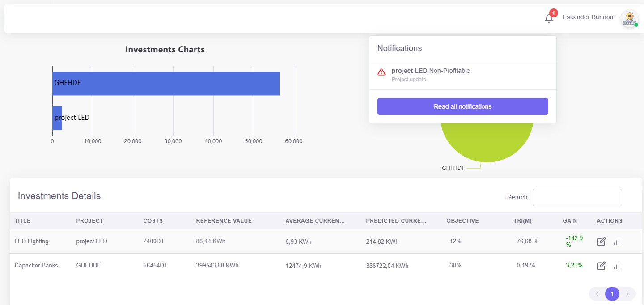Open chart icon for LED Lighting row

[x=617, y=241]
